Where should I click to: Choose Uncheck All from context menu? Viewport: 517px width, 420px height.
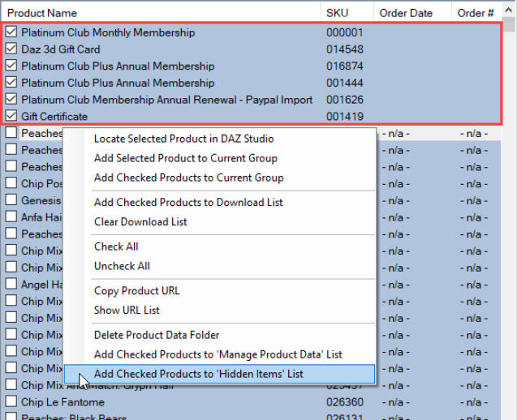coord(122,266)
